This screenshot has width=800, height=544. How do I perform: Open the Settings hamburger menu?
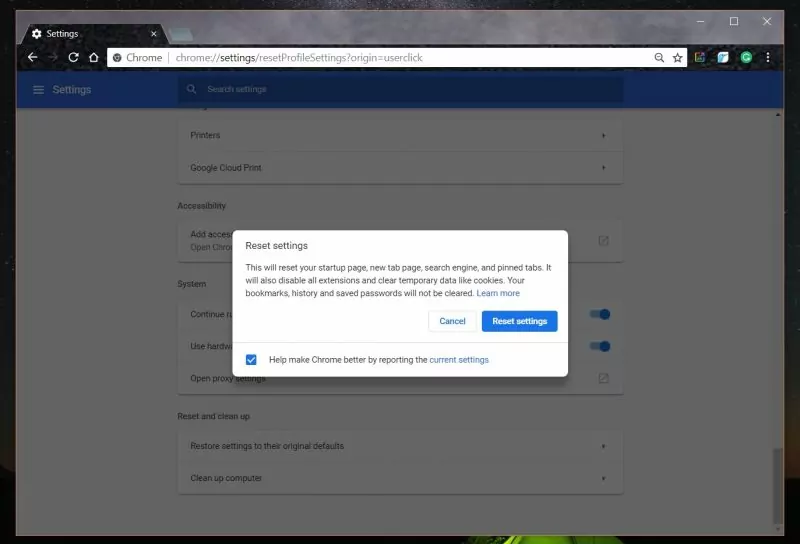tap(39, 90)
